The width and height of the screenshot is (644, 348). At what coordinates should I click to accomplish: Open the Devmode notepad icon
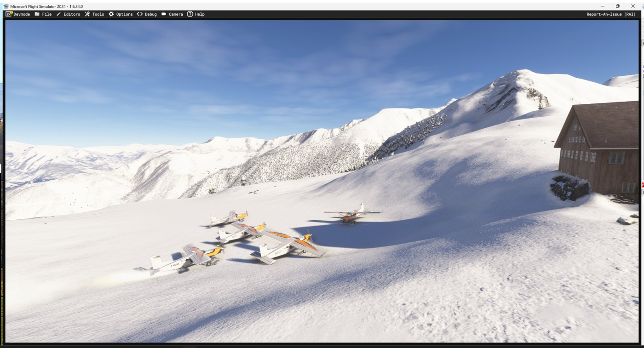[9, 14]
